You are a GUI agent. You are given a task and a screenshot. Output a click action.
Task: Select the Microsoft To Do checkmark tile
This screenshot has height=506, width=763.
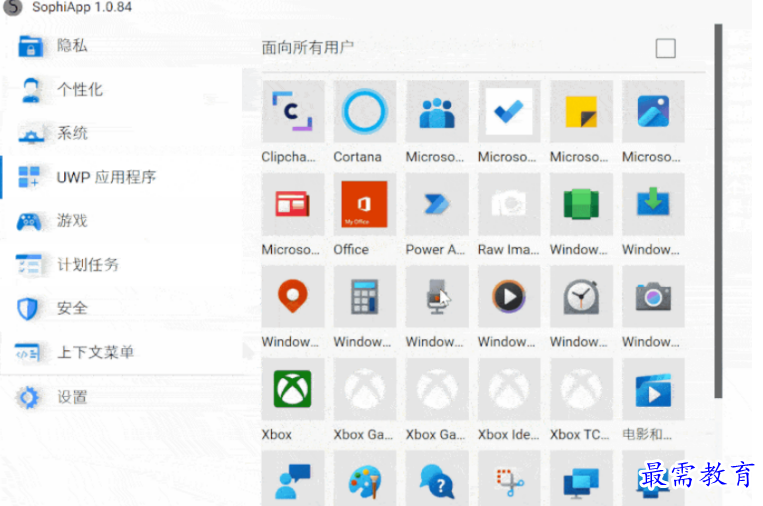(x=509, y=111)
